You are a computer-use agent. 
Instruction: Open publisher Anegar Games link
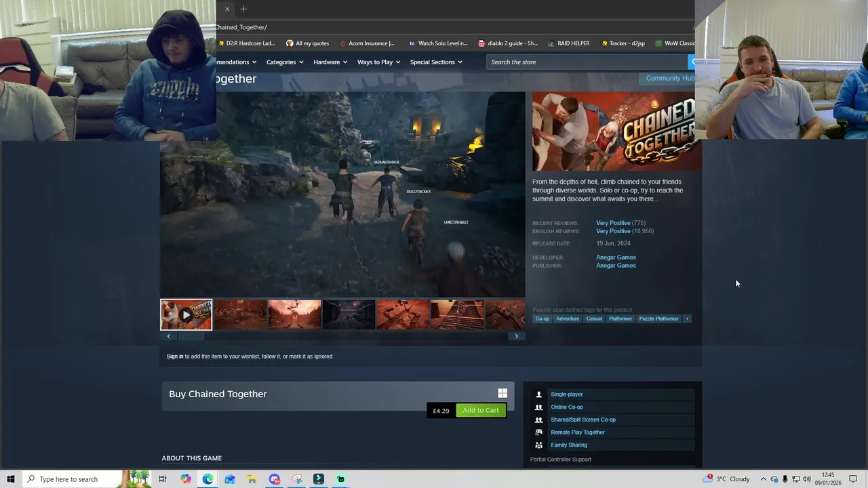[x=616, y=266]
